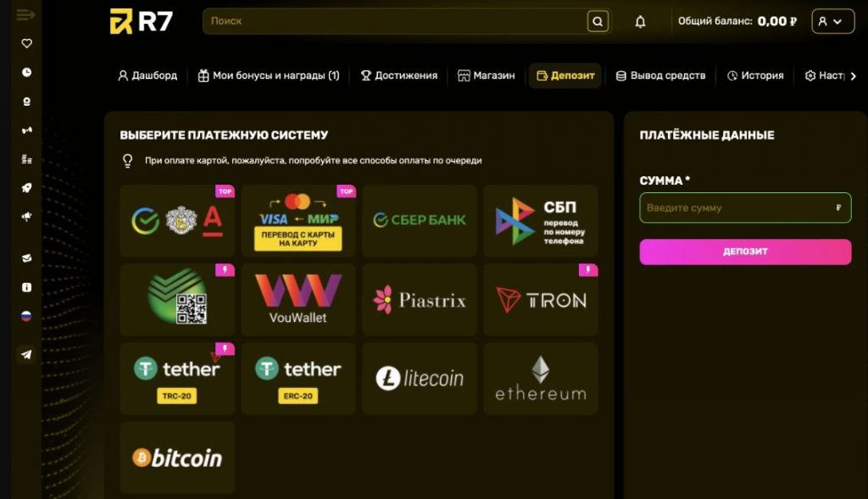Click the R7 logo

tap(142, 21)
